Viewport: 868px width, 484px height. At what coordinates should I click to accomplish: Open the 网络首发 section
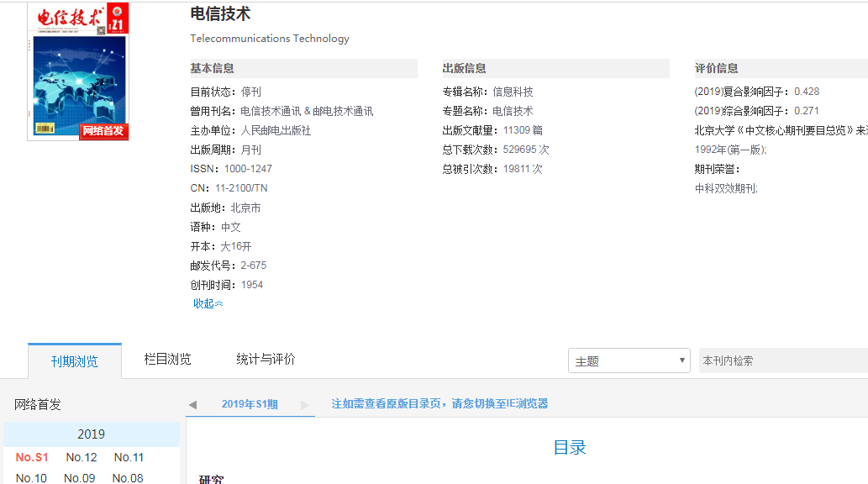tap(38, 405)
